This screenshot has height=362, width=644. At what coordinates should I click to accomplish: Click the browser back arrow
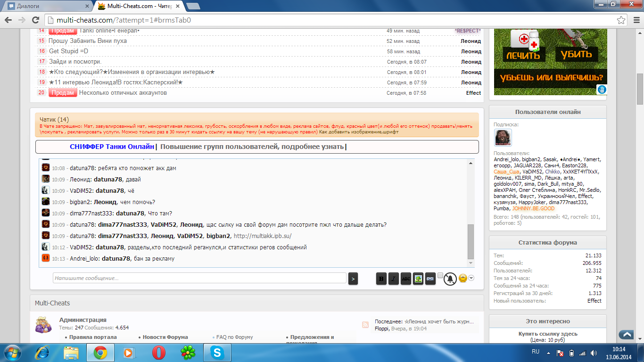click(x=8, y=20)
